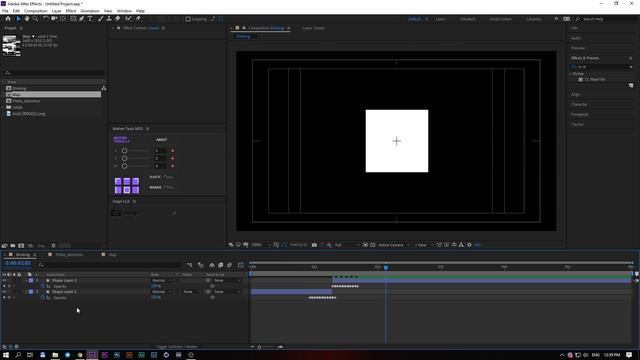Screen dimensions: 640x360
Task: Click the snapshot camera icon in viewer
Action: pyautogui.click(x=314, y=245)
